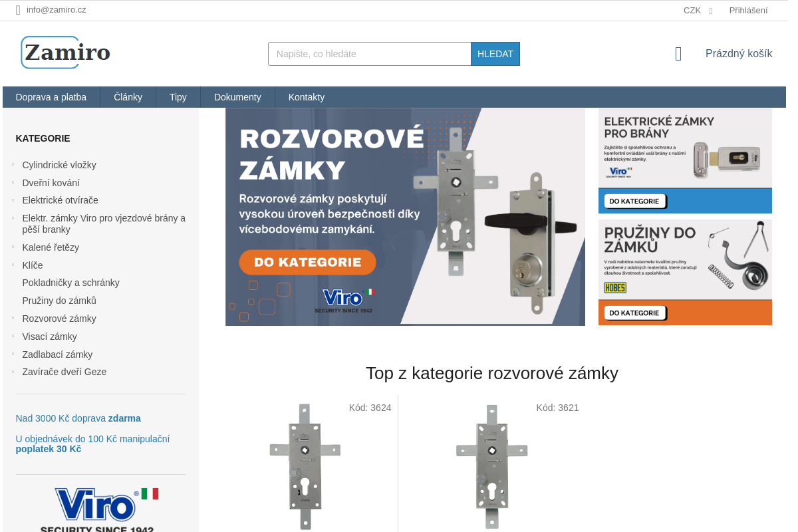This screenshot has width=798, height=532.
Task: Open the Dokumenty menu item
Action: coord(237,97)
